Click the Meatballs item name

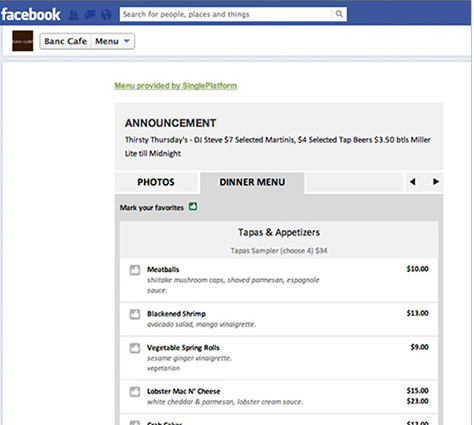pyautogui.click(x=163, y=269)
